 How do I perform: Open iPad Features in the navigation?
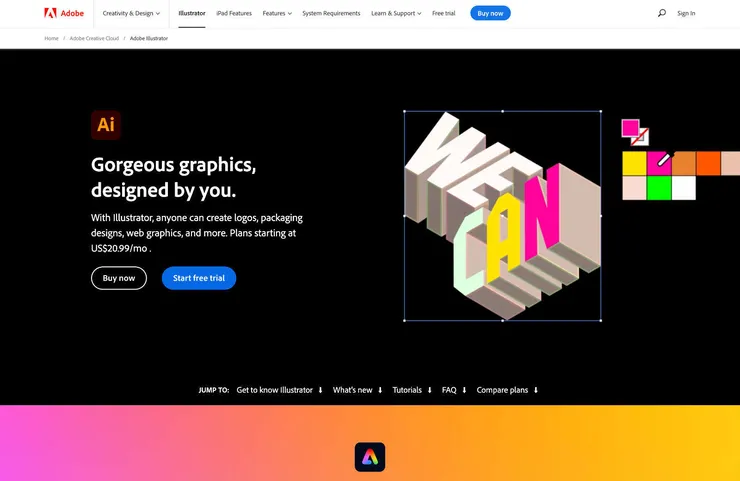(x=234, y=13)
